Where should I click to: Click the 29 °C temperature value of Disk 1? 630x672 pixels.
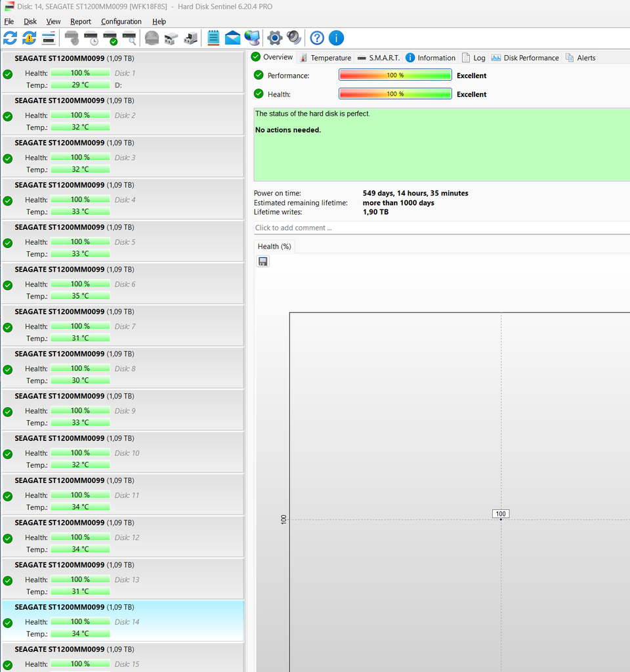pyautogui.click(x=80, y=85)
